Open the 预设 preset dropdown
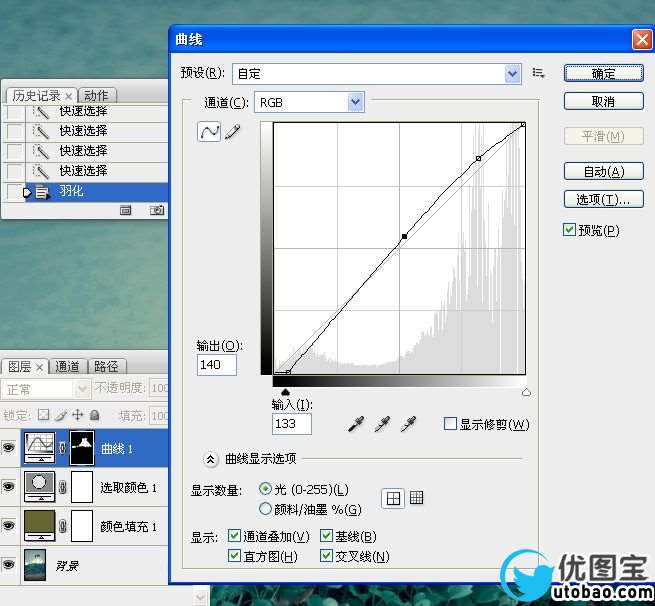The height and width of the screenshot is (606, 655). (x=513, y=74)
